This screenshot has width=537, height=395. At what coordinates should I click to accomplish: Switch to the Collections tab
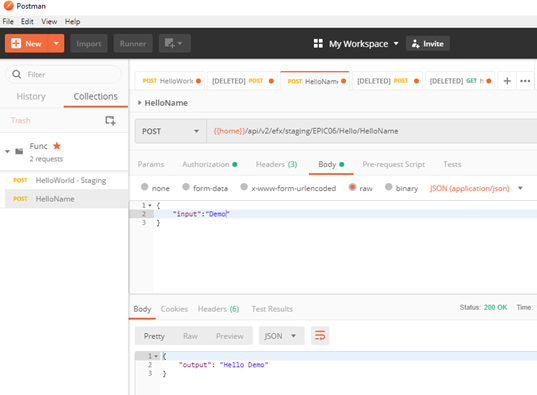[x=96, y=97]
